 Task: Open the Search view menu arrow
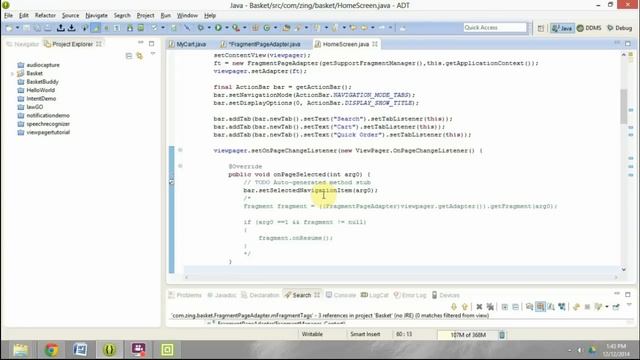629,305
